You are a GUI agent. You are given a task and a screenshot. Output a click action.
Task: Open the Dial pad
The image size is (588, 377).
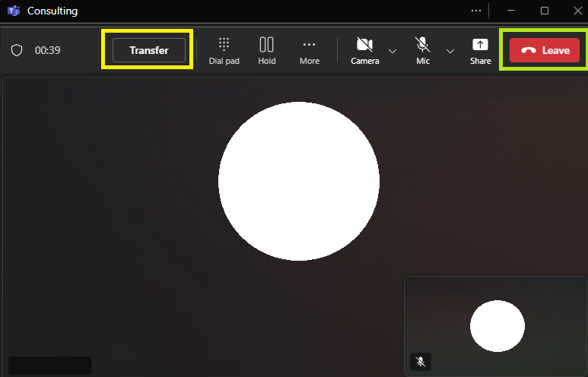[224, 51]
